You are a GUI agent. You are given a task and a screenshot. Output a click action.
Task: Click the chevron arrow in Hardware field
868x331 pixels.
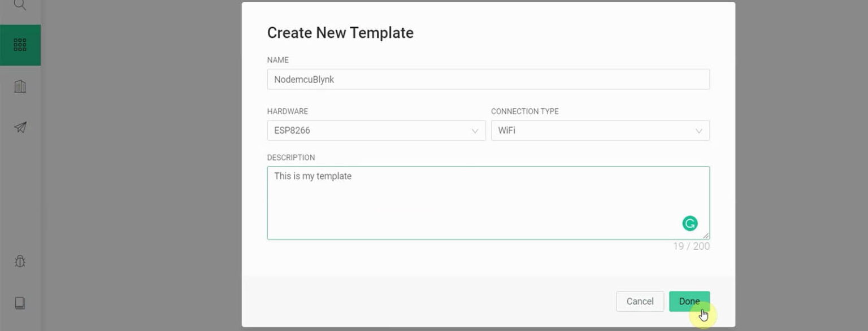pyautogui.click(x=475, y=131)
